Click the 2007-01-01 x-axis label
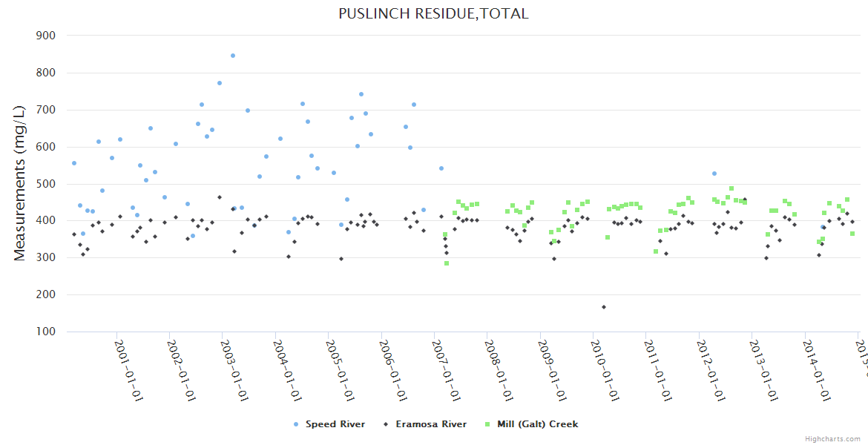Viewport: 868px width, 445px height. click(446, 370)
